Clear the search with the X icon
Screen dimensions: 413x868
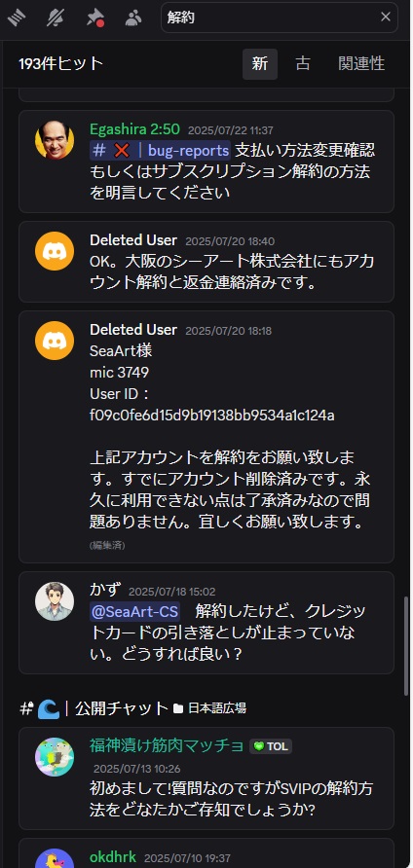(386, 18)
